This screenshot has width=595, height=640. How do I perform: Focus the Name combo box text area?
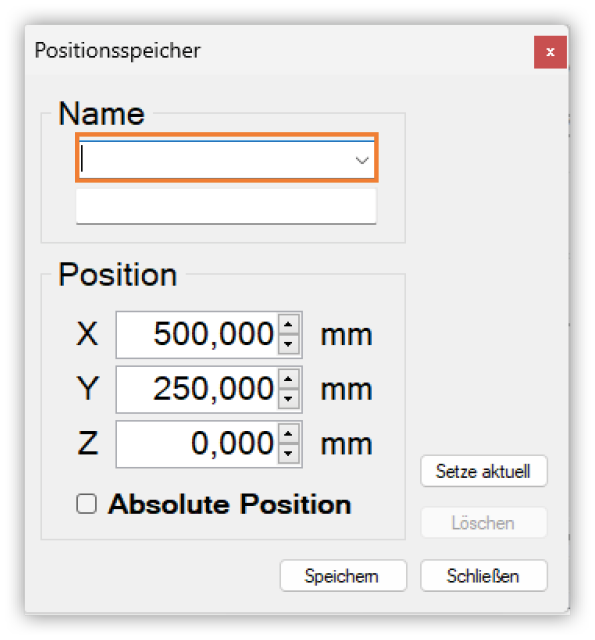point(215,160)
